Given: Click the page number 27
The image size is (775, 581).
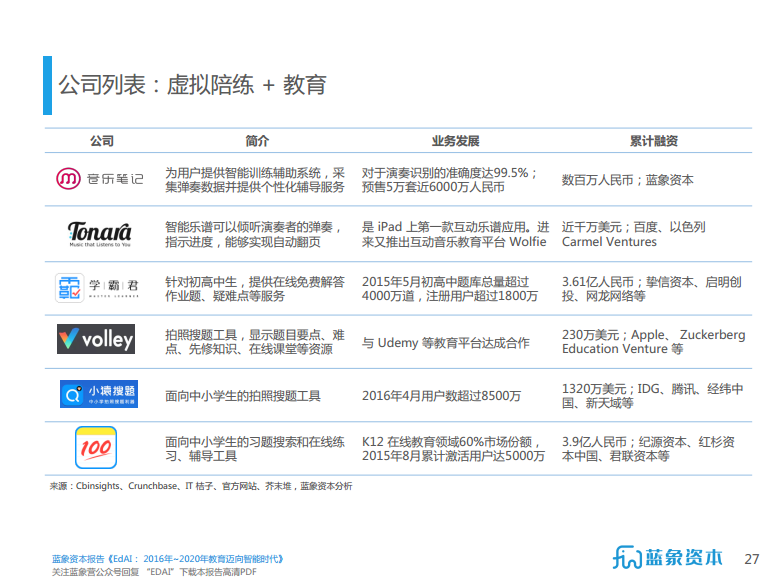Looking at the screenshot, I should [x=752, y=559].
